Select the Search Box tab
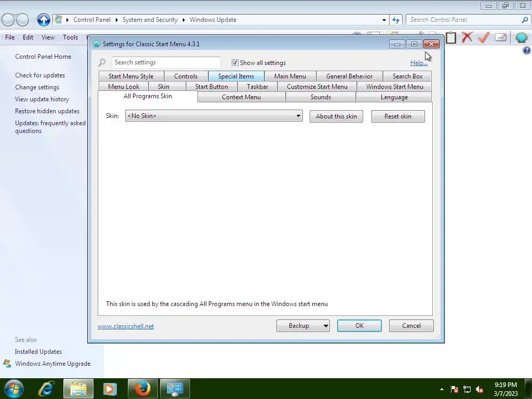The image size is (532, 399). click(x=407, y=76)
